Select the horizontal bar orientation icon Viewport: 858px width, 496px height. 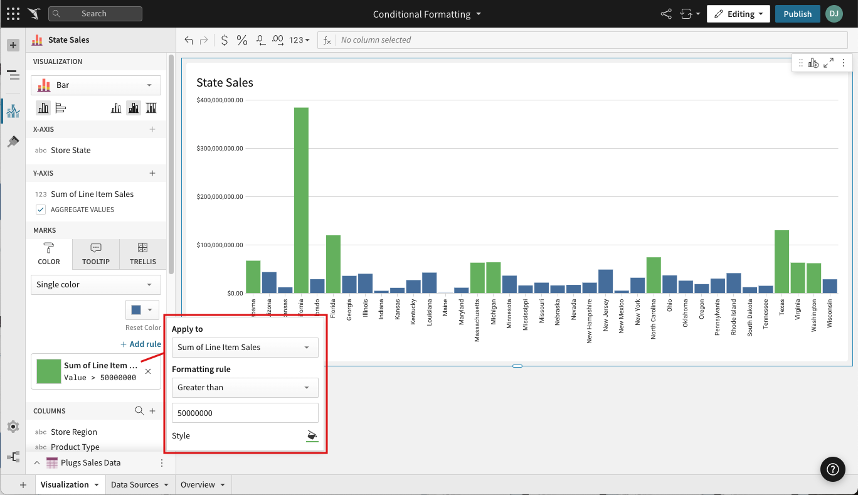[x=60, y=108]
